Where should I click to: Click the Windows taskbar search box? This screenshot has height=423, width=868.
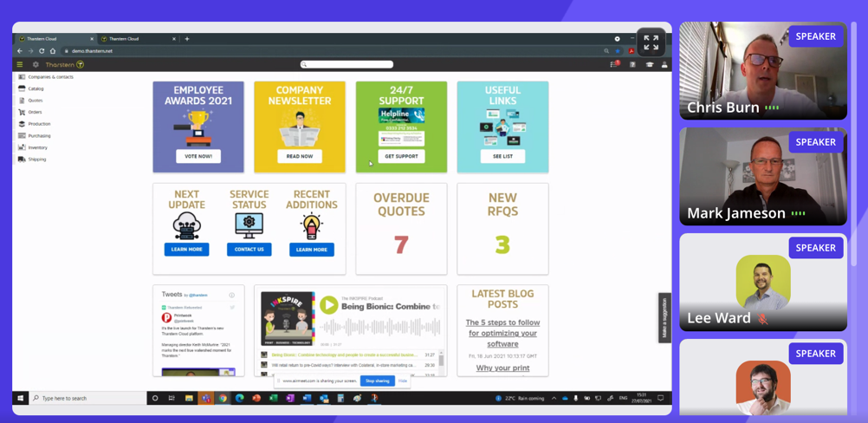[87, 398]
